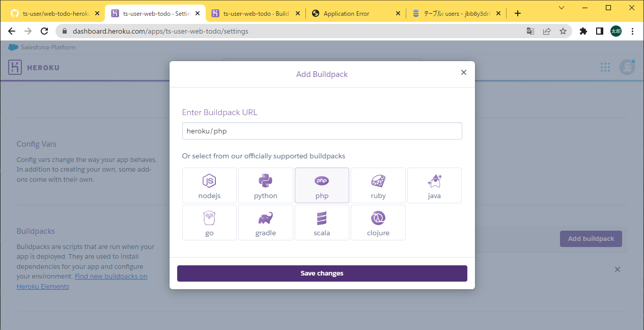Image resolution: width=644 pixels, height=330 pixels.
Task: Open Chrome three-dot menu
Action: pos(633,31)
